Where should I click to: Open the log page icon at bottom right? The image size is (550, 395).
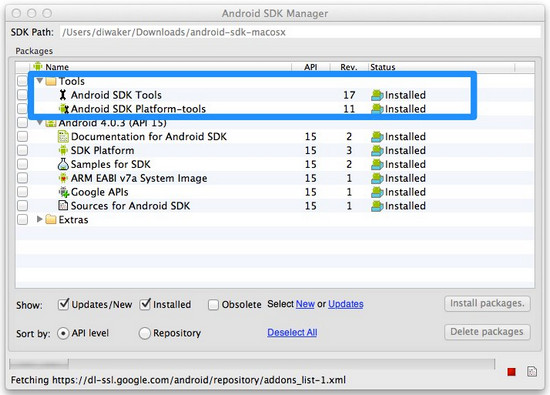[532, 371]
